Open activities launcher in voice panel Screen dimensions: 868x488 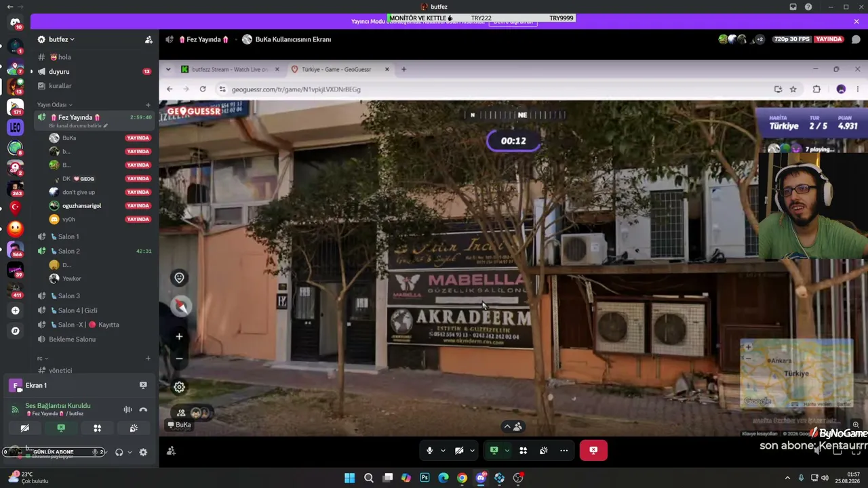(97, 428)
